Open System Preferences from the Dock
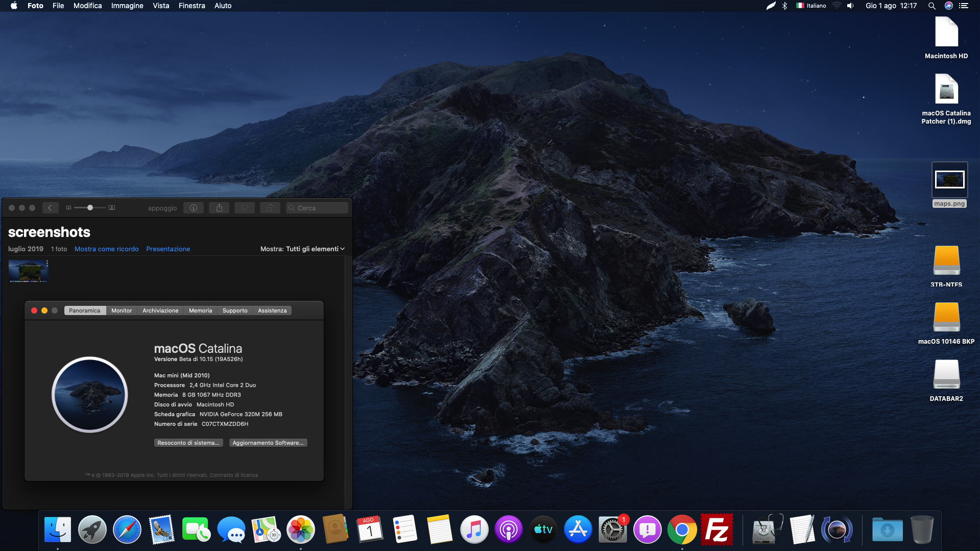The height and width of the screenshot is (551, 980). (613, 530)
